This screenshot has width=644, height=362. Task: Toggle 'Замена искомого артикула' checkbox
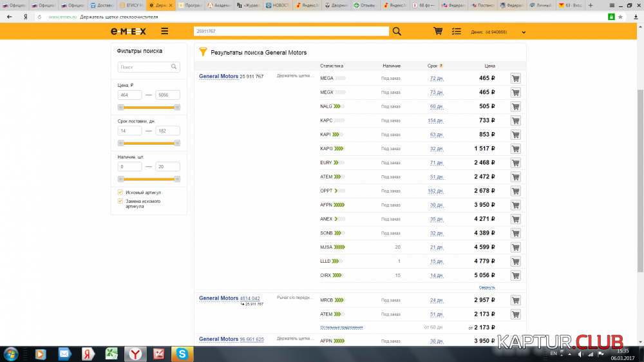pyautogui.click(x=120, y=201)
